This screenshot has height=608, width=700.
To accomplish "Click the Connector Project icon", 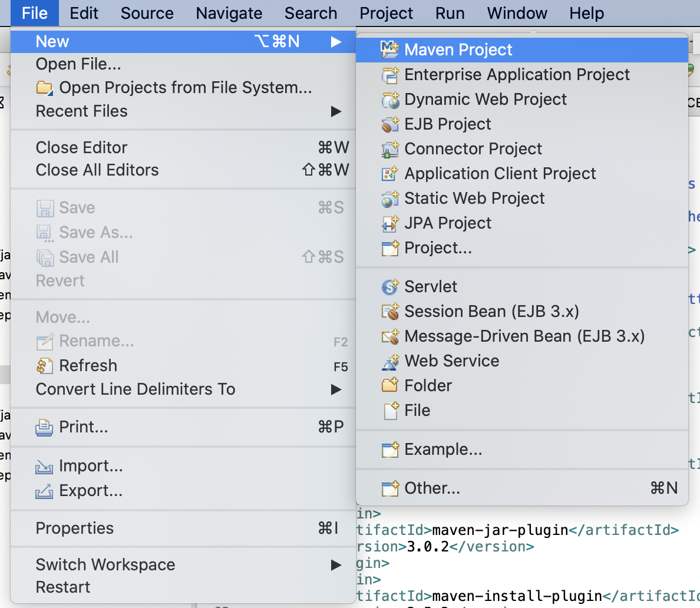I will [389, 148].
